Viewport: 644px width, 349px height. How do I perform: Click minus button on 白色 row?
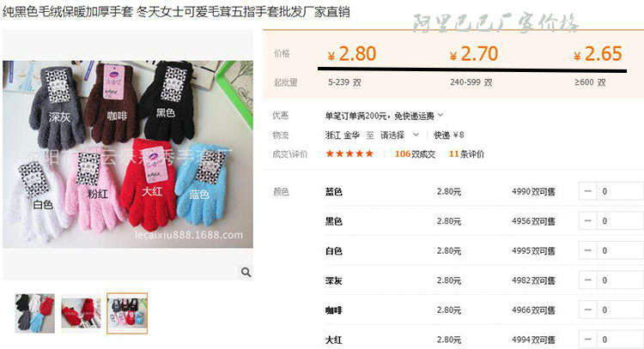coord(587,250)
